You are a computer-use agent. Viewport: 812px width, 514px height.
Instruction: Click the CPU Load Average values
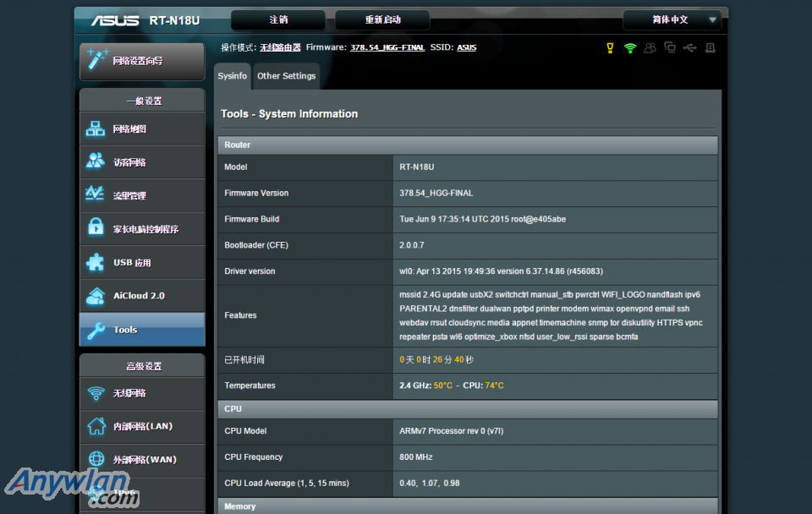pos(430,483)
